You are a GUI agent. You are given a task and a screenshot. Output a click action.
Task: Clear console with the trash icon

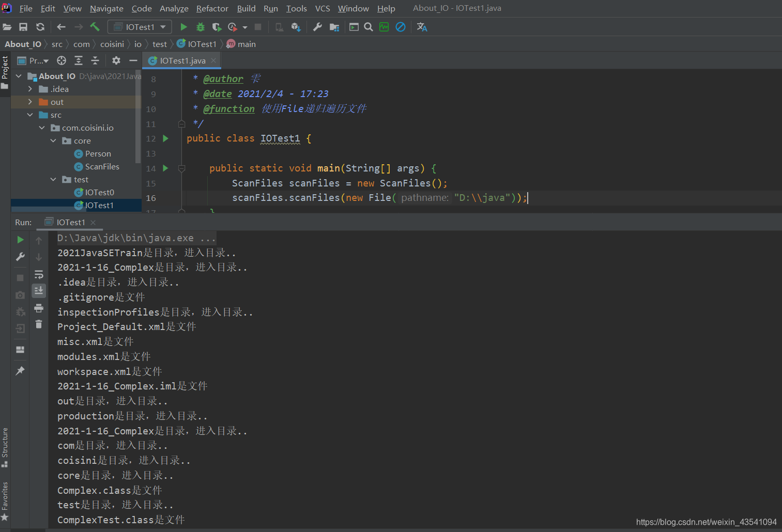(x=39, y=324)
